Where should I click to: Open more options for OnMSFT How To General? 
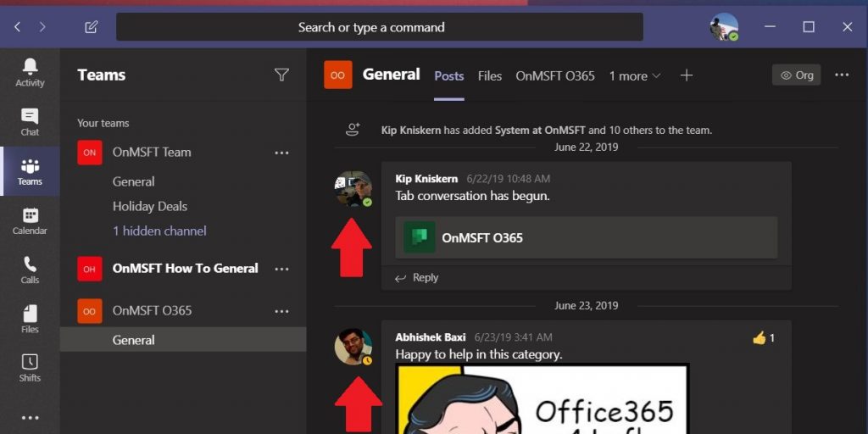click(x=281, y=269)
